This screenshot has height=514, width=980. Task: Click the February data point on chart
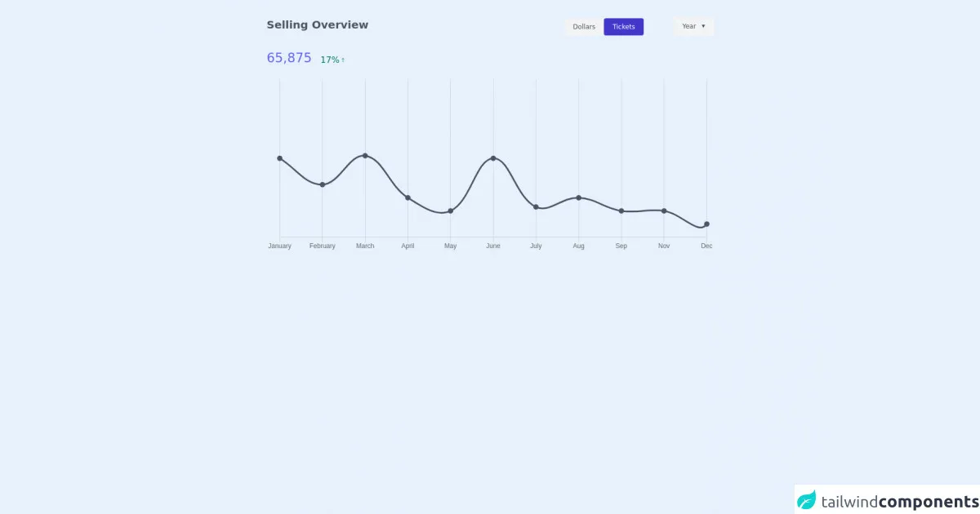click(x=323, y=185)
